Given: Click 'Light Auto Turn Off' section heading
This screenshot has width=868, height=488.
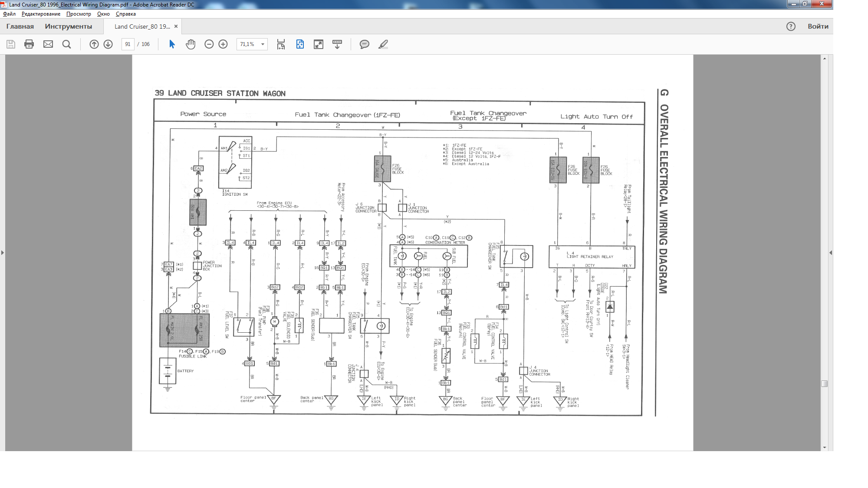Looking at the screenshot, I should [x=597, y=117].
